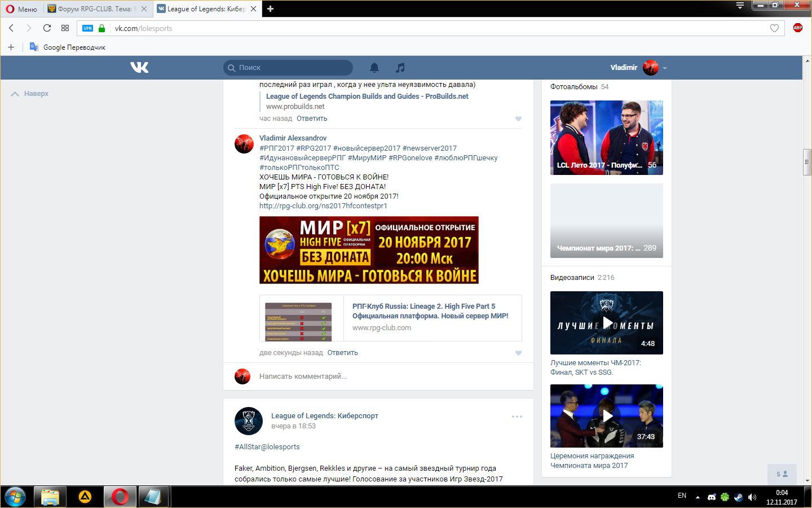Reply to the comment posted две секунды назад
Image resolution: width=812 pixels, height=508 pixels.
click(x=343, y=353)
